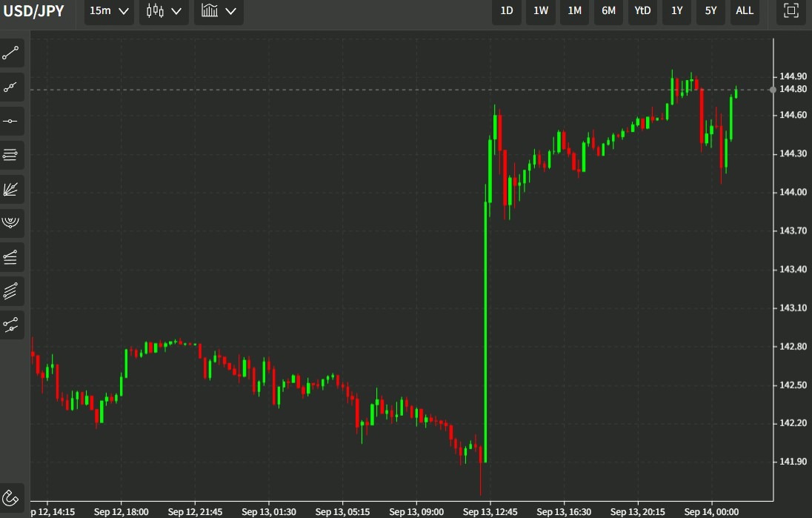Image resolution: width=812 pixels, height=518 pixels.
Task: Select the regression trend tool
Action: 11,325
